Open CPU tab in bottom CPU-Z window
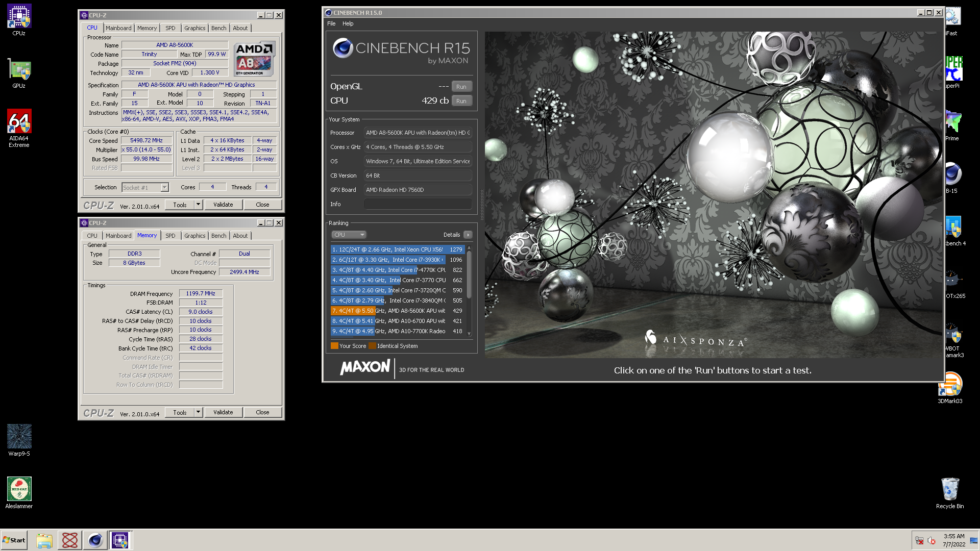Image resolution: width=980 pixels, height=551 pixels. click(x=92, y=236)
